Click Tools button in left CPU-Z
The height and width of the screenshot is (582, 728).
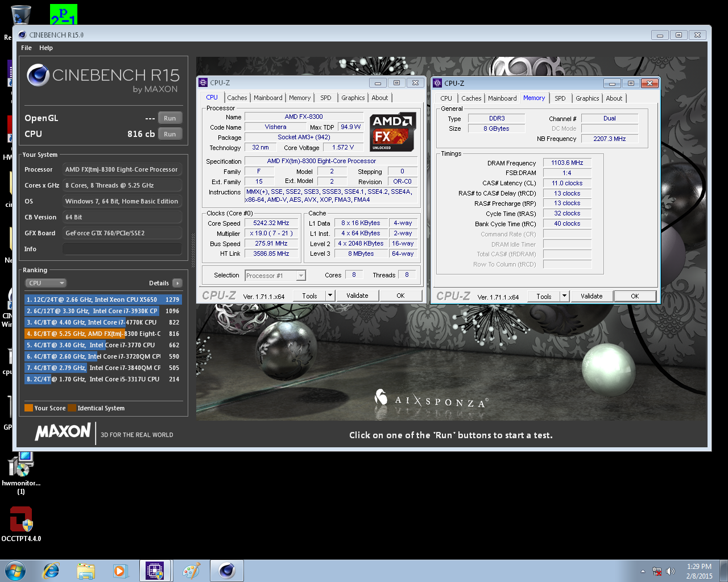[309, 296]
